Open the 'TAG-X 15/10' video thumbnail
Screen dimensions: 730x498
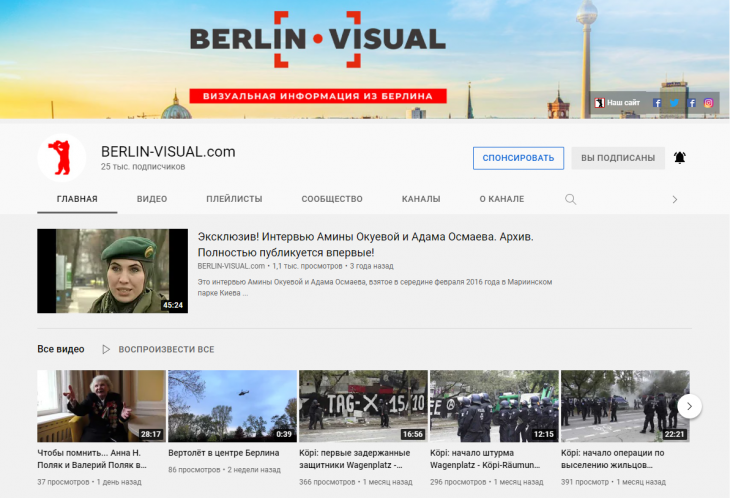coord(363,406)
